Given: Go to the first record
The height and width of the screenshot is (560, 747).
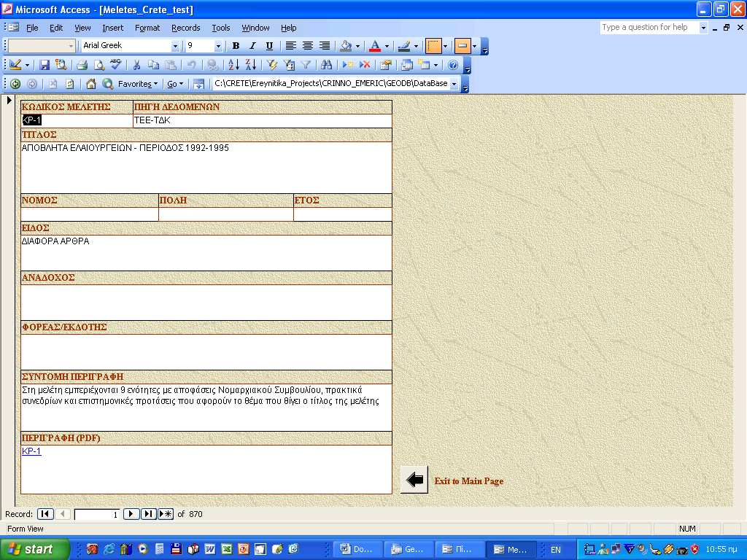Looking at the screenshot, I should [x=45, y=514].
